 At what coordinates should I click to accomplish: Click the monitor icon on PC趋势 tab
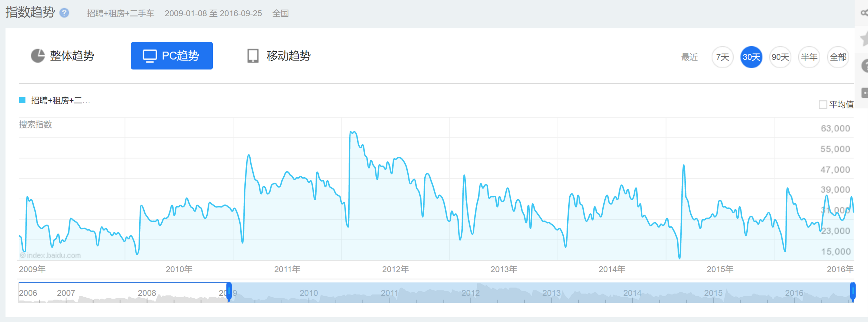click(150, 56)
